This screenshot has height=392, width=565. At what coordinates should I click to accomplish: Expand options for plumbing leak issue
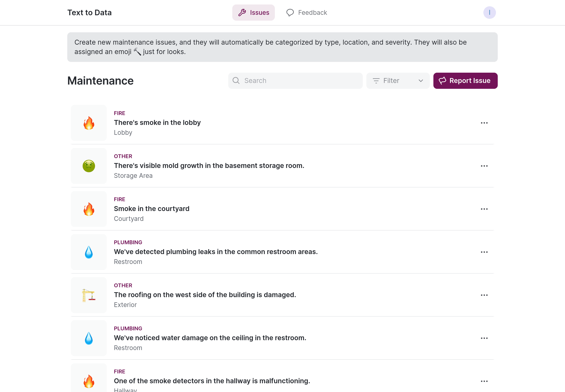pos(484,252)
